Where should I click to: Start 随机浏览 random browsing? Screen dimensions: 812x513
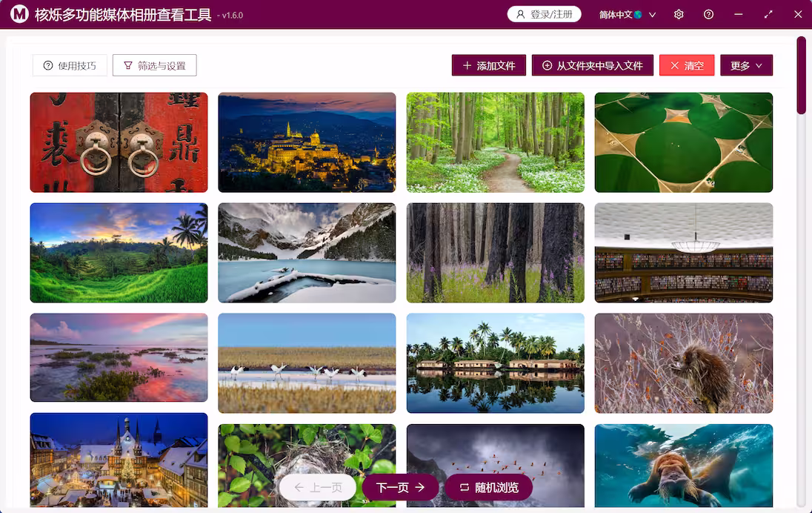[x=487, y=487]
